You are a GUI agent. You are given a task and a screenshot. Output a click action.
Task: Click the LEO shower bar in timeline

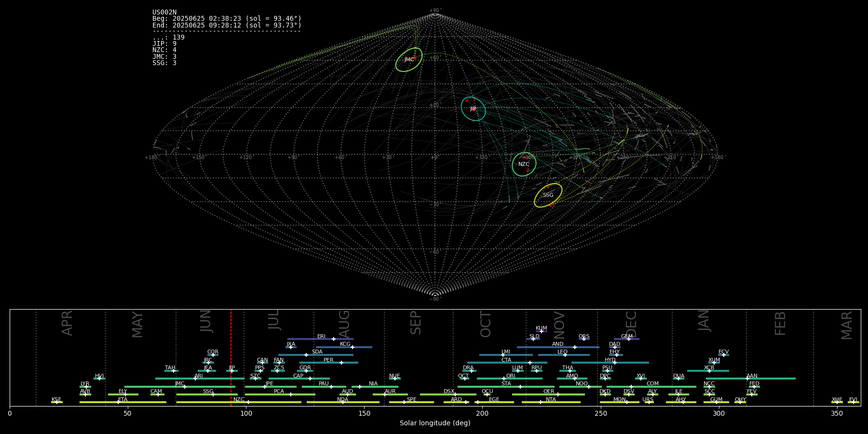[x=564, y=355]
